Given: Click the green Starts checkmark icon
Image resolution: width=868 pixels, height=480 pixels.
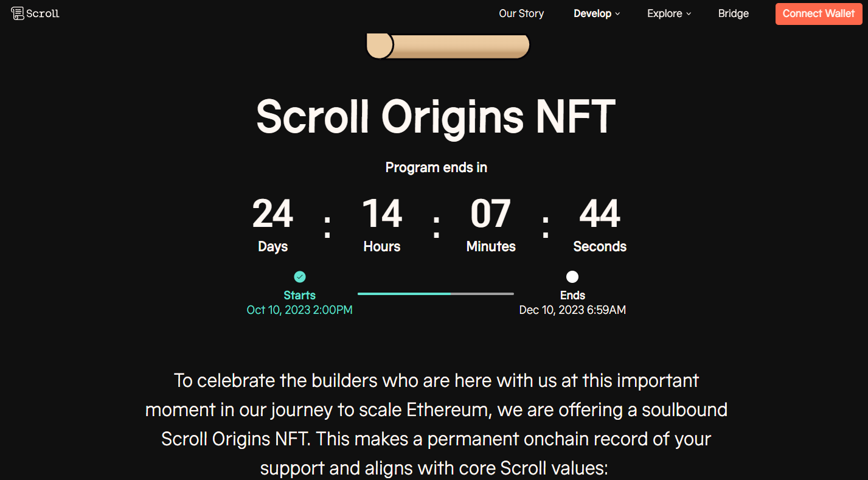Looking at the screenshot, I should pos(300,277).
